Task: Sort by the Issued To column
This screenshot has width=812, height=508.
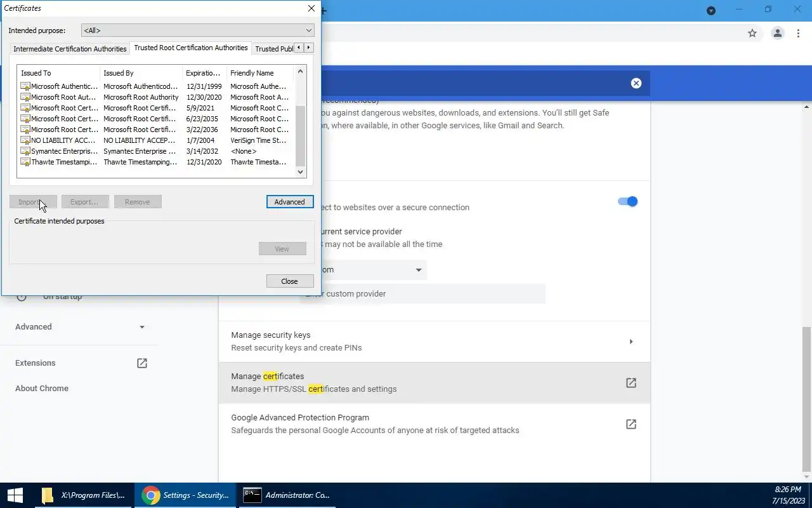Action: coord(58,73)
